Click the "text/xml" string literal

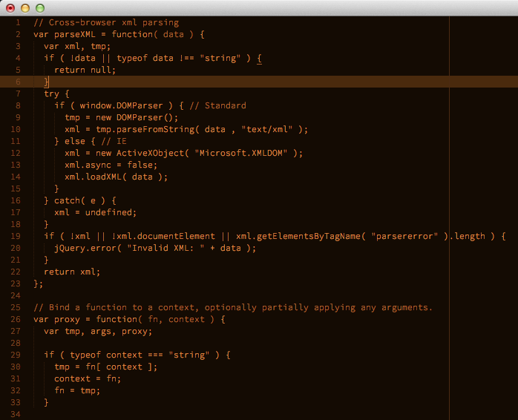pyautogui.click(x=267, y=129)
